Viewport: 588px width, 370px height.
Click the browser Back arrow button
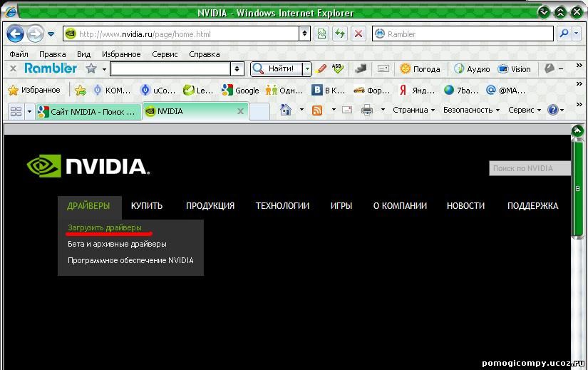(x=15, y=34)
